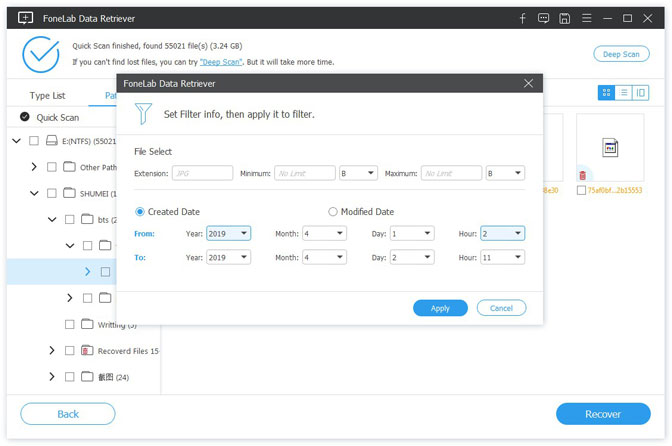The height and width of the screenshot is (446, 672).
Task: Open the From Day dropdown
Action: tap(412, 233)
